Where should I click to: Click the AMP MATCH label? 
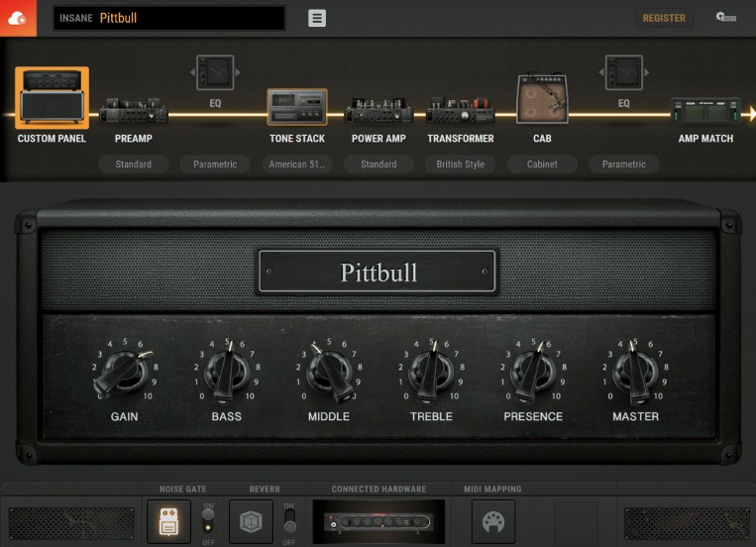click(705, 139)
